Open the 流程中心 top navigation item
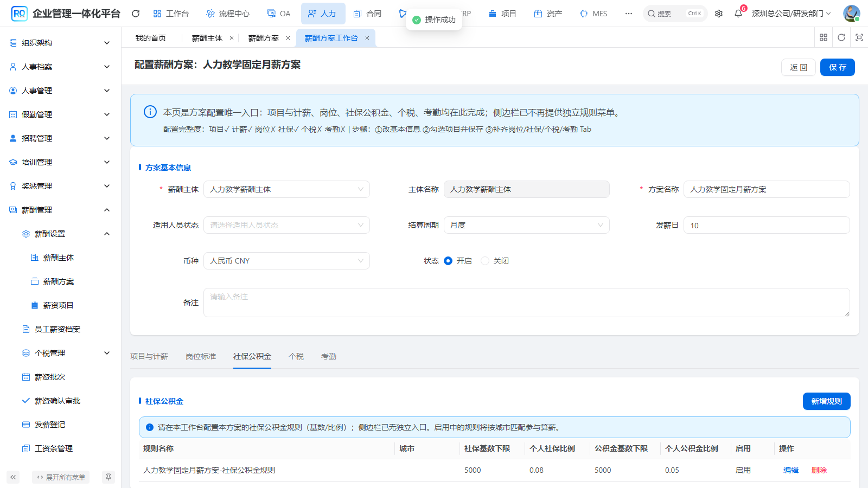 [228, 14]
